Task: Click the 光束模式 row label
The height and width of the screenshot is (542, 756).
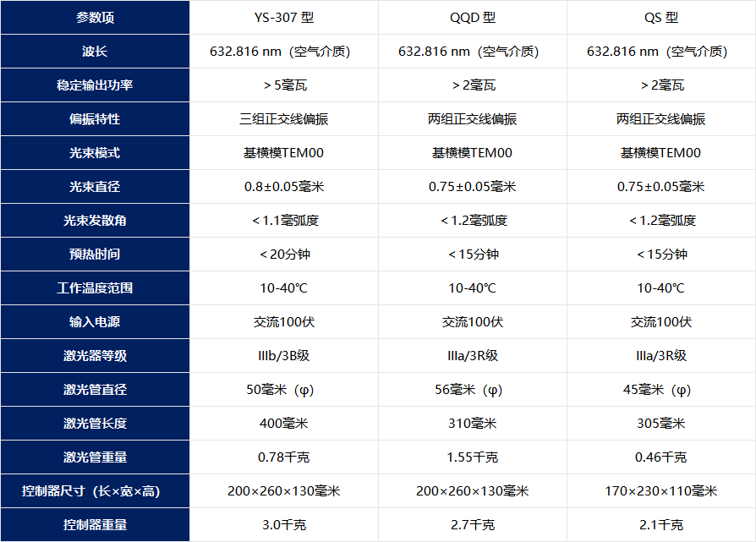Action: (95, 153)
